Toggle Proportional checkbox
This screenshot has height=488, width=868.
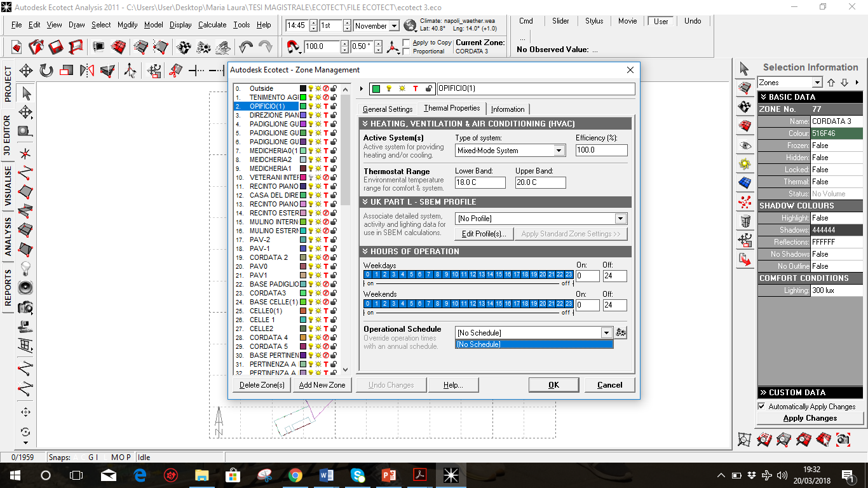coord(407,51)
